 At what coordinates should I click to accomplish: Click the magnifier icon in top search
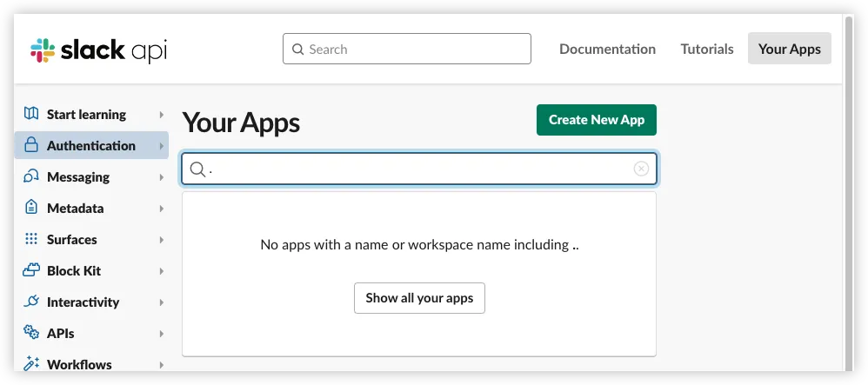pyautogui.click(x=297, y=50)
